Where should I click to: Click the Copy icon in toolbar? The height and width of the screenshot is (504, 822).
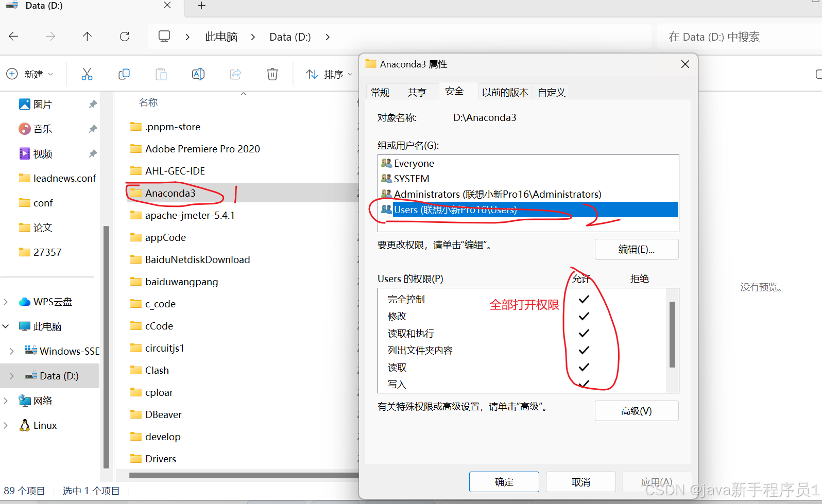pos(124,74)
